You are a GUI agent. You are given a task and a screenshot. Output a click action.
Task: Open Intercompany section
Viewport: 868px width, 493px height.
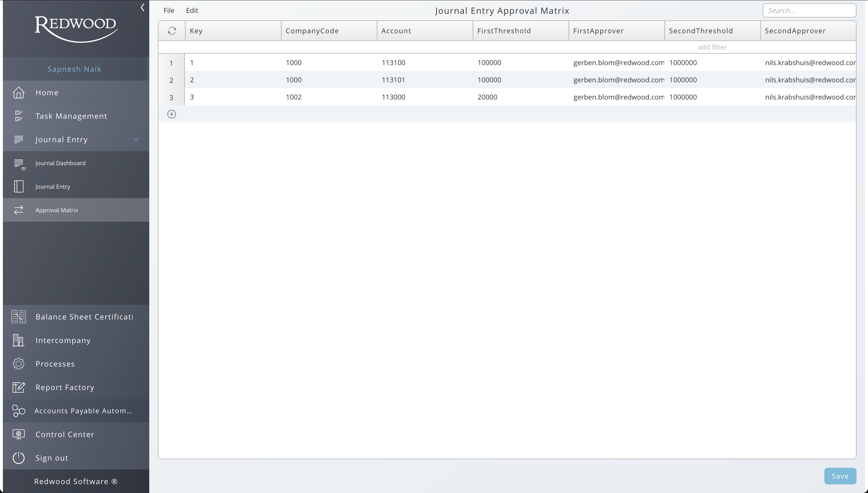(76, 340)
